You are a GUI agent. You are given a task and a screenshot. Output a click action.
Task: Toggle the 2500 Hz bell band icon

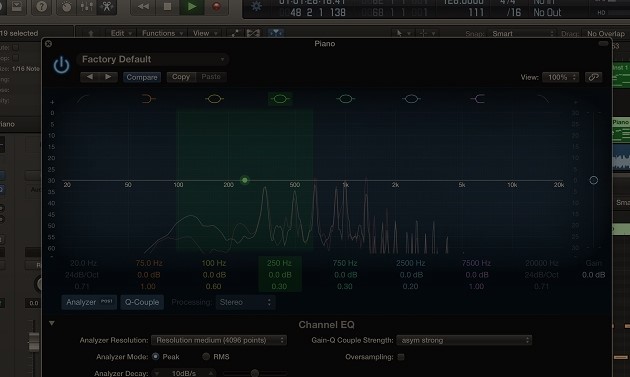tap(411, 98)
